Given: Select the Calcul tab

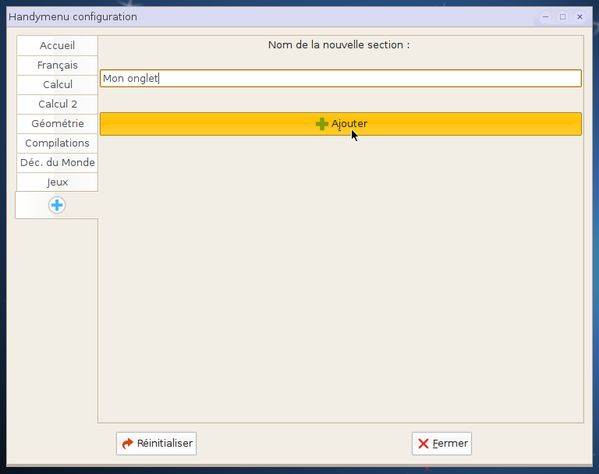Looking at the screenshot, I should click(x=57, y=84).
